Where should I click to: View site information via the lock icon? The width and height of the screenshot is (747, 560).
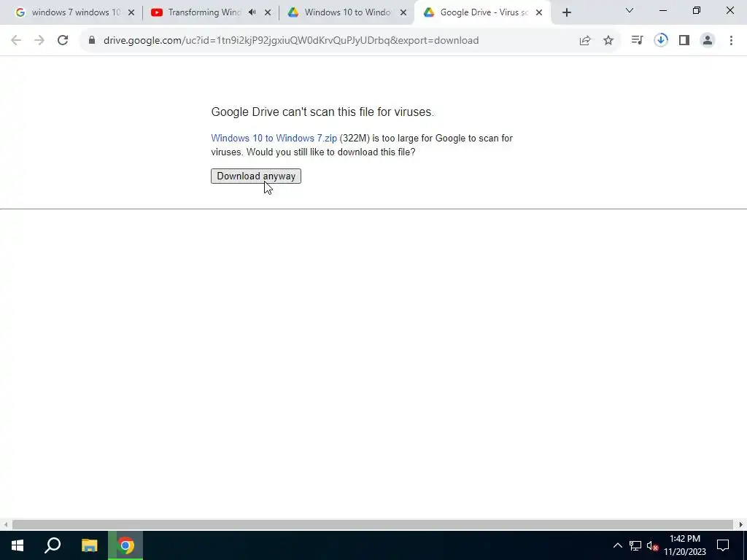click(x=92, y=41)
